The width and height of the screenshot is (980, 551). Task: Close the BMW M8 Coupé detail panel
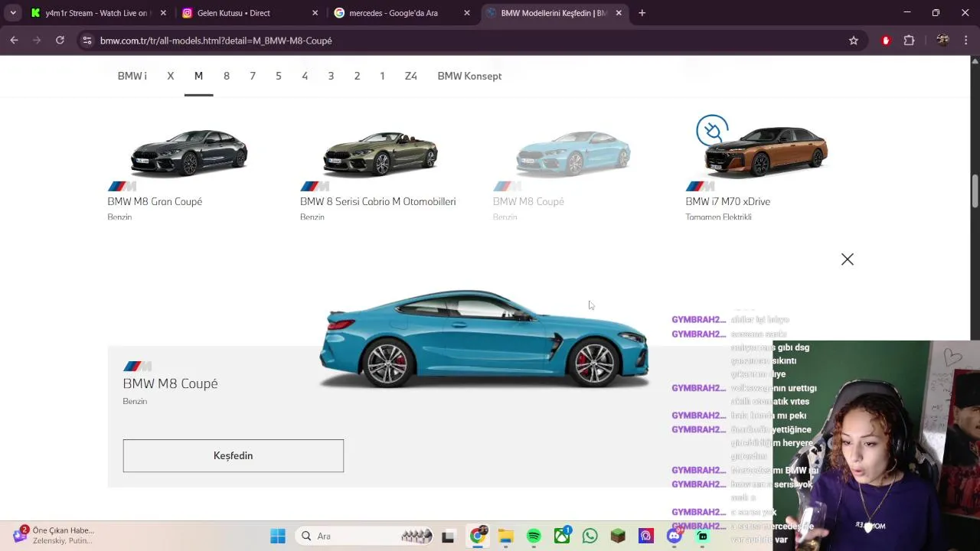pyautogui.click(x=847, y=259)
